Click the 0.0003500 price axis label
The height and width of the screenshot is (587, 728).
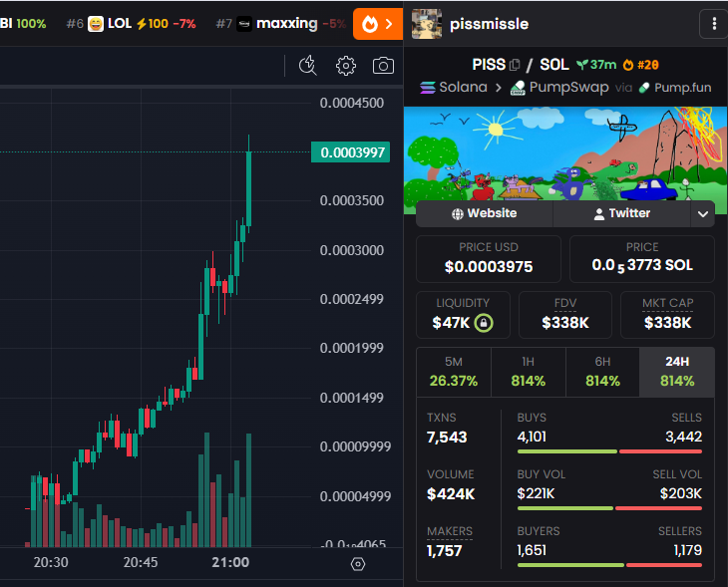click(x=351, y=200)
